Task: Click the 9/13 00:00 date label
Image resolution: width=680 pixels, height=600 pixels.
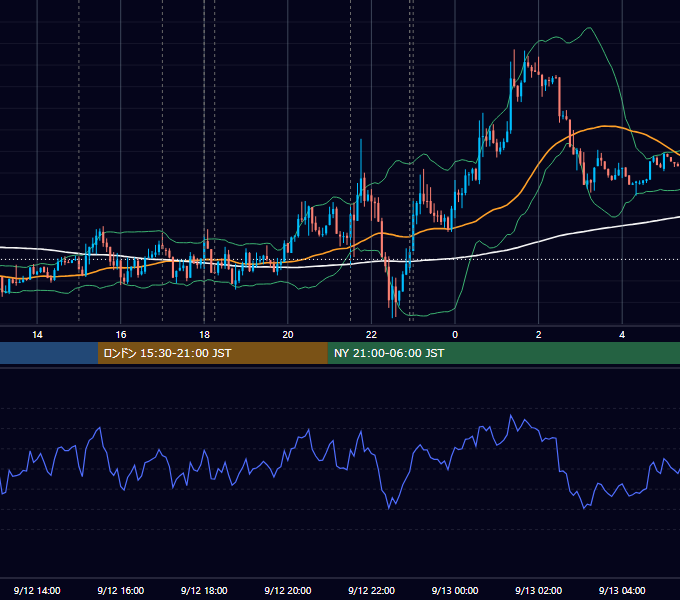Action: click(455, 590)
